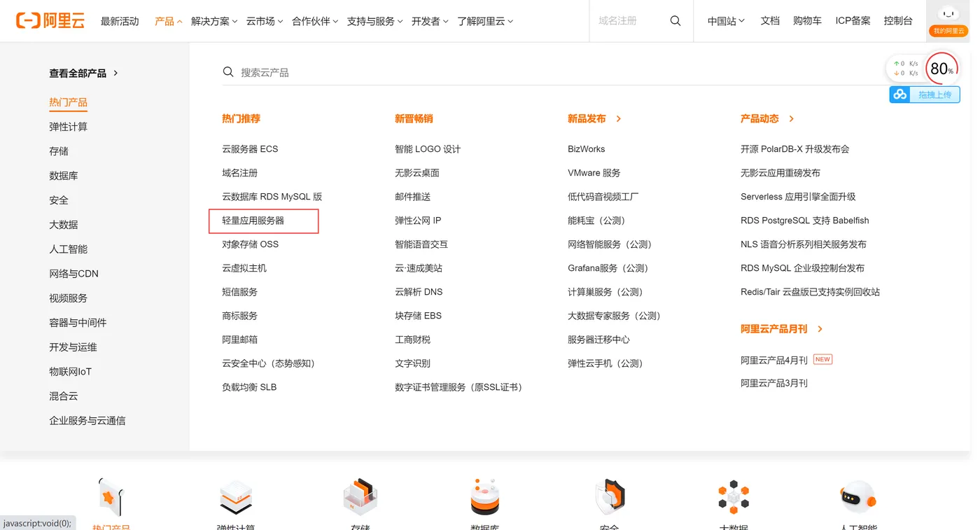Open the 弹性公网 IP link
980x530 pixels.
[418, 221]
